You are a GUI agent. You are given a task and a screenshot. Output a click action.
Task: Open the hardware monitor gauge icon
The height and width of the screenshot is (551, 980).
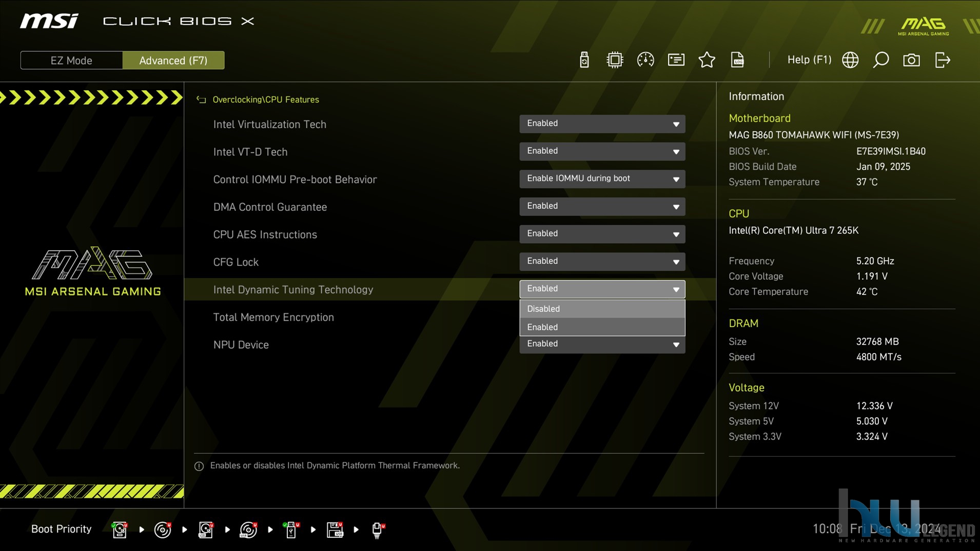click(x=645, y=60)
